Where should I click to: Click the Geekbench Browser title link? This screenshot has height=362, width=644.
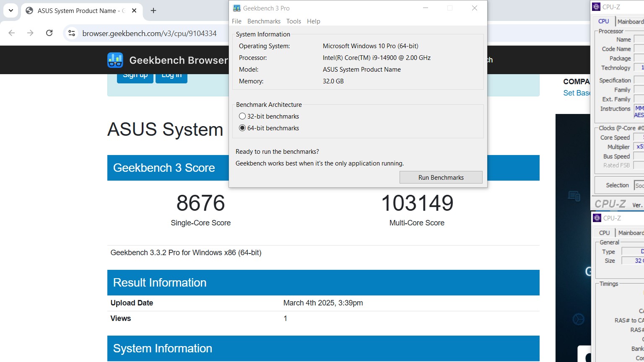pyautogui.click(x=179, y=60)
